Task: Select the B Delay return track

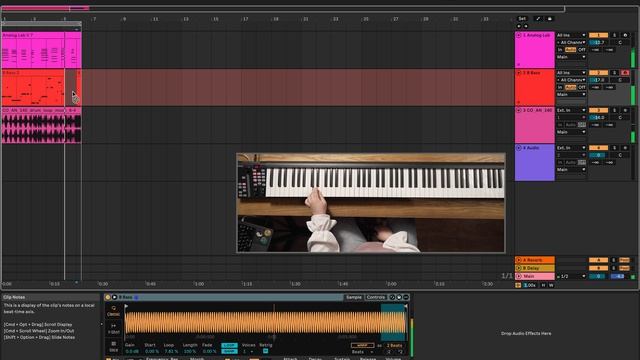Action: point(535,268)
